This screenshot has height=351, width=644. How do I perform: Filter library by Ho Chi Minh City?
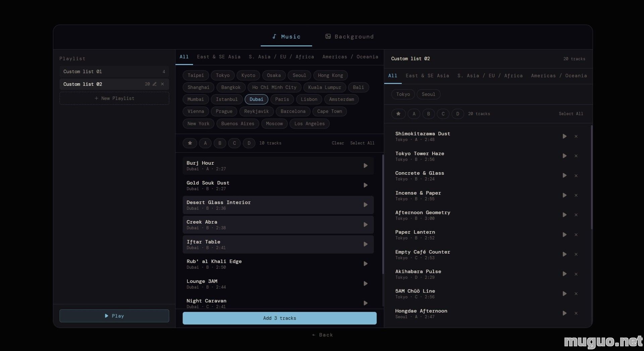coord(274,87)
